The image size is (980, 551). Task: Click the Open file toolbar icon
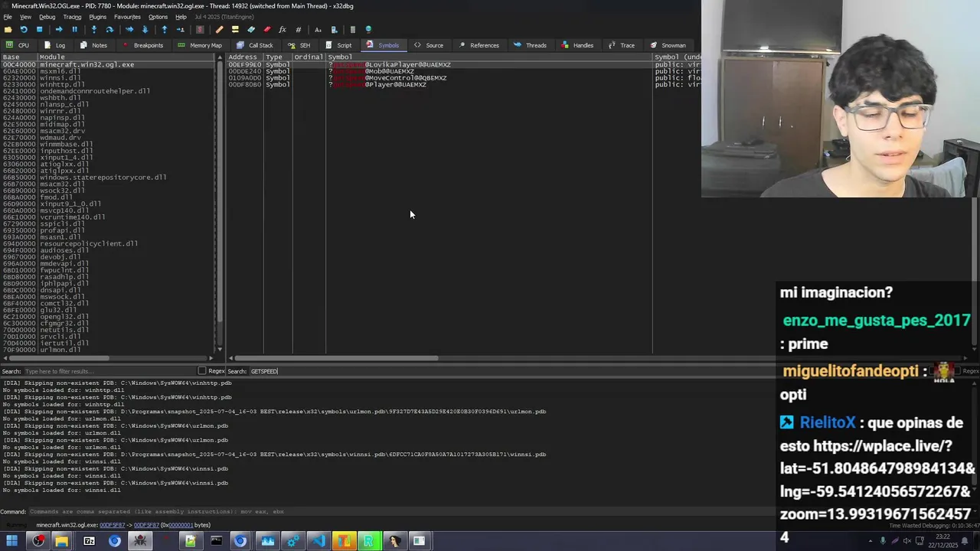[x=8, y=30]
